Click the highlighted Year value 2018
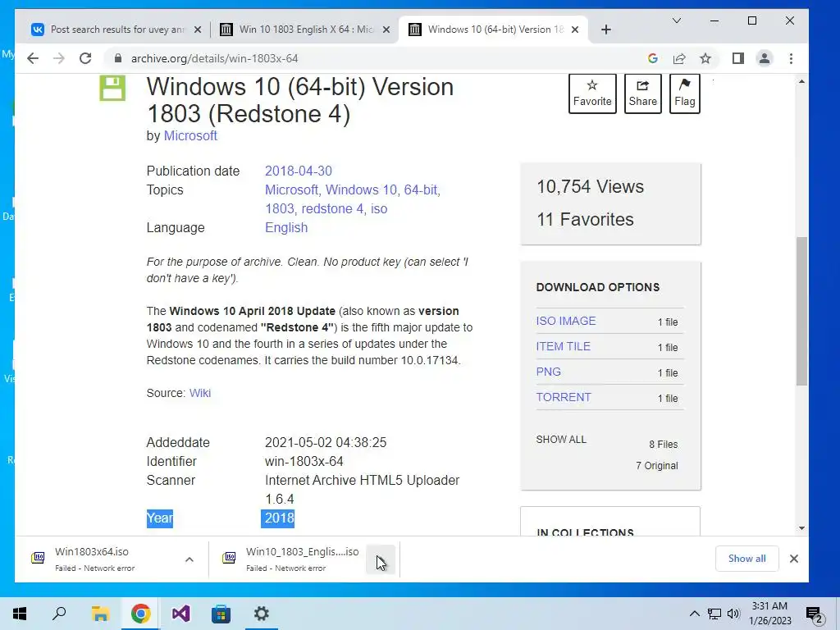 (x=279, y=518)
